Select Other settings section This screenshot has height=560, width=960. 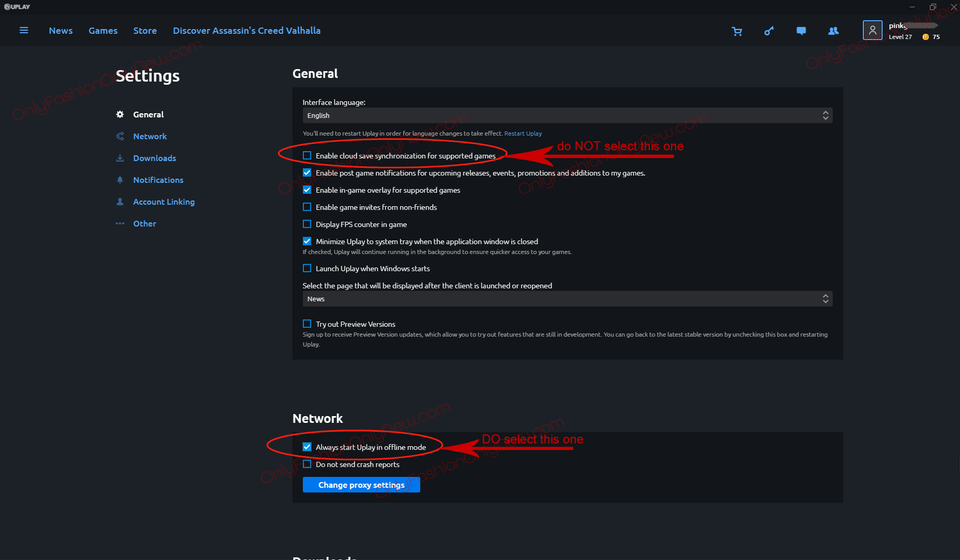tap(144, 223)
